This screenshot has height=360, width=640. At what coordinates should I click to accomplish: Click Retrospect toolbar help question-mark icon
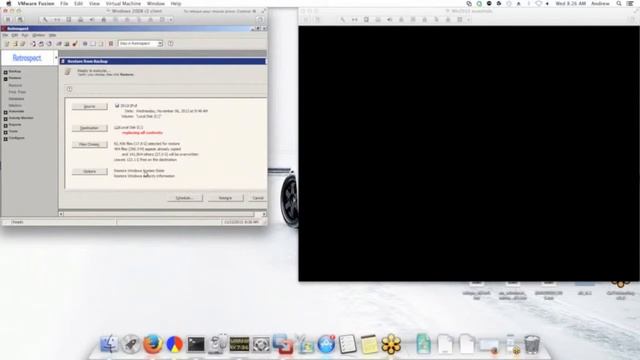click(x=171, y=43)
